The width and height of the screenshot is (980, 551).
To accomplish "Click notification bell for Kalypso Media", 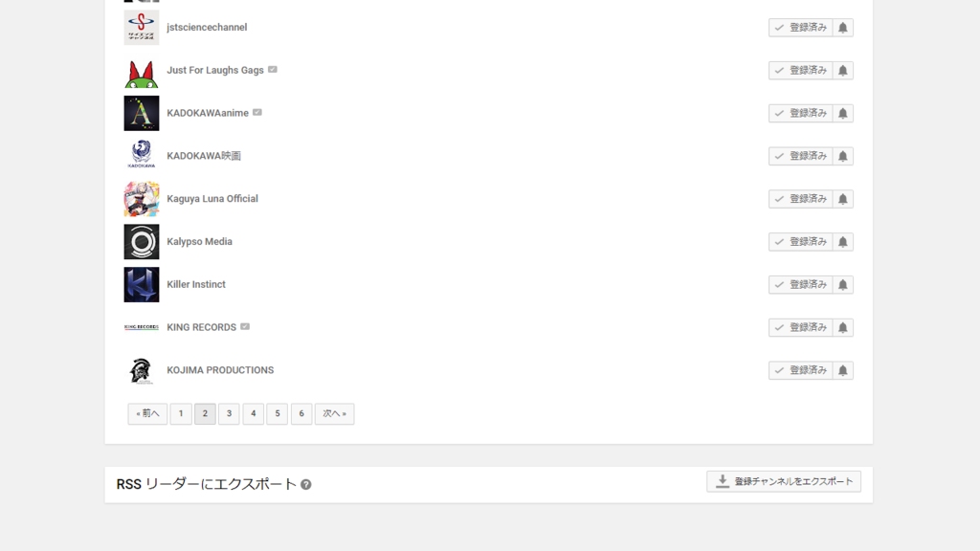I will pos(842,242).
